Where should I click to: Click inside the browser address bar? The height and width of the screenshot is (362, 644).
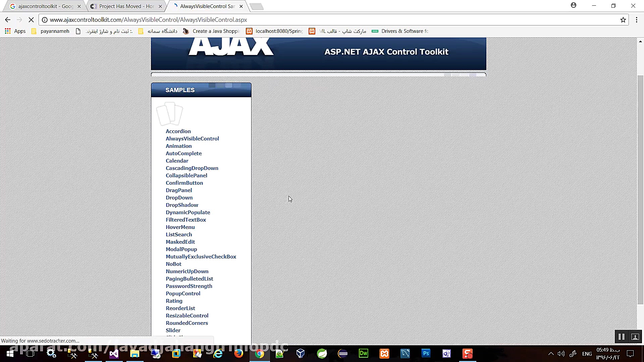[201, 20]
